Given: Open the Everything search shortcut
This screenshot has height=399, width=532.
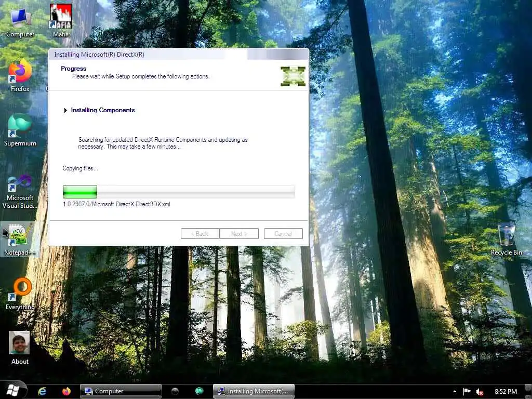Looking at the screenshot, I should click(20, 294).
